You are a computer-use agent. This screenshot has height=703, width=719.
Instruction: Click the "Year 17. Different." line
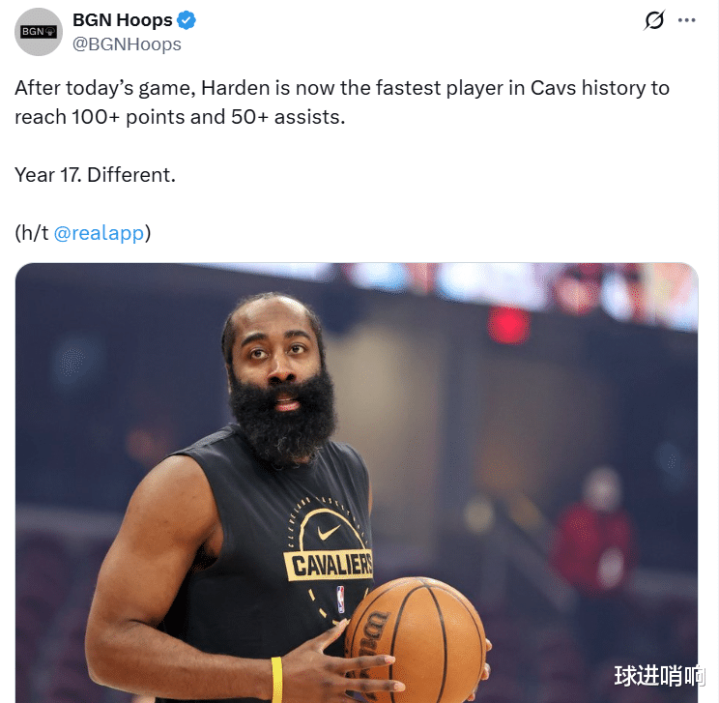(x=95, y=175)
